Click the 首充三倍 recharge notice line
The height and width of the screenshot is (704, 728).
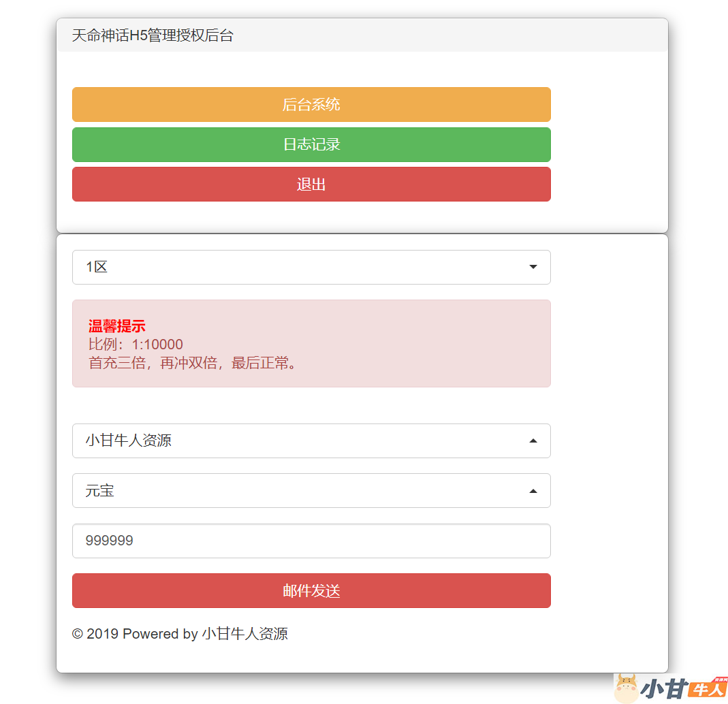pyautogui.click(x=193, y=363)
